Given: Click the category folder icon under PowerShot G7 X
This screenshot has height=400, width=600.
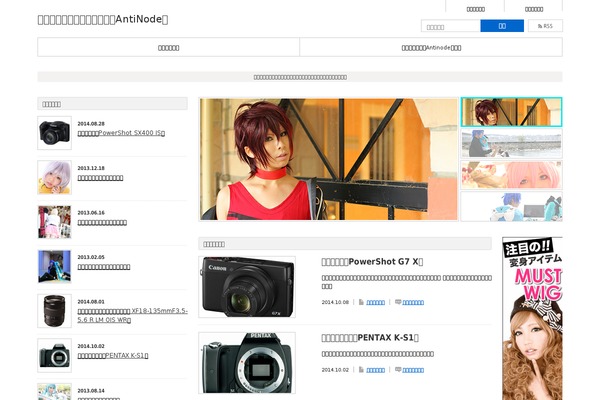Looking at the screenshot, I should click(361, 302).
